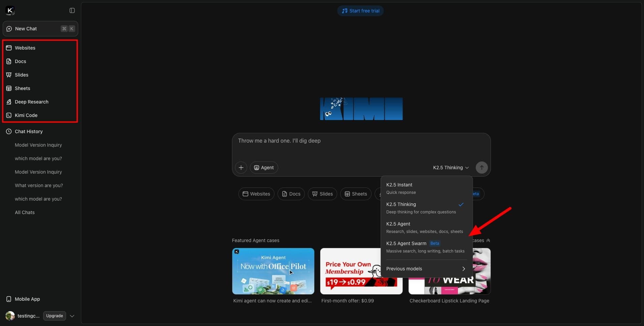The width and height of the screenshot is (644, 326).
Task: Click the Kimi logo in the sidebar
Action: (x=10, y=10)
